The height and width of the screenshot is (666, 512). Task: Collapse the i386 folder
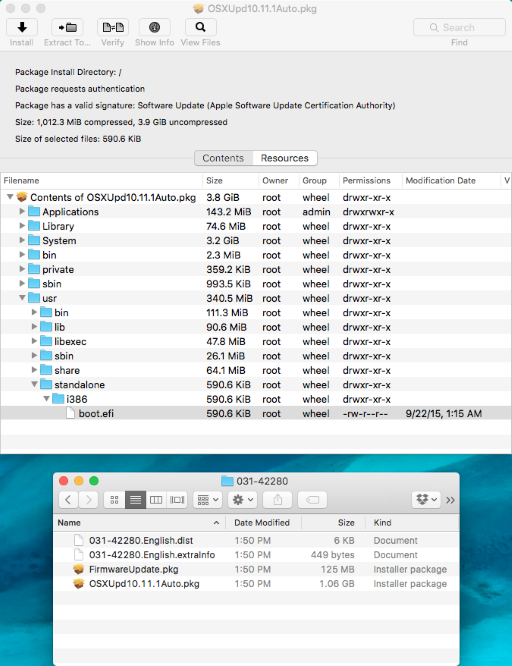click(47, 399)
